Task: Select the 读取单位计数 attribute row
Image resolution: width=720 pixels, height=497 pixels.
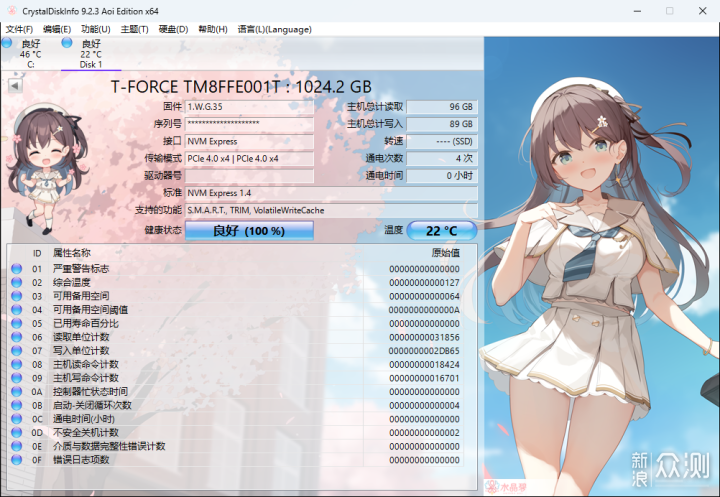Action: (236, 337)
